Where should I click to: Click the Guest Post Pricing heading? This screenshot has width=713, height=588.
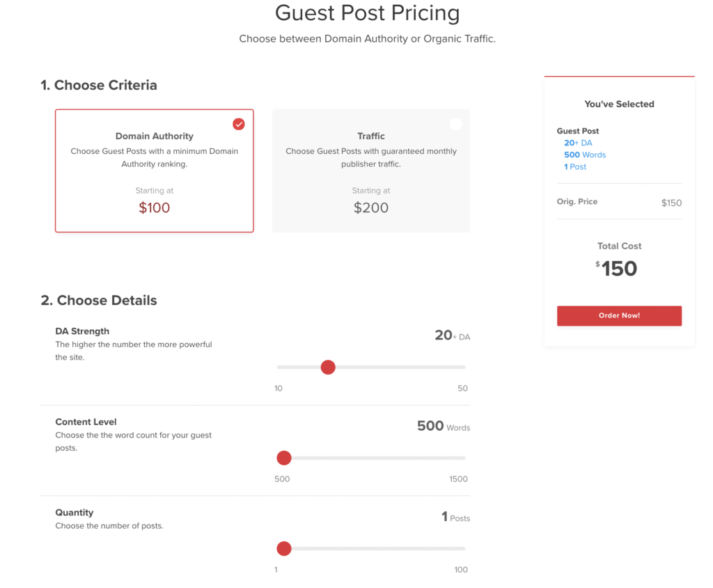[x=368, y=13]
